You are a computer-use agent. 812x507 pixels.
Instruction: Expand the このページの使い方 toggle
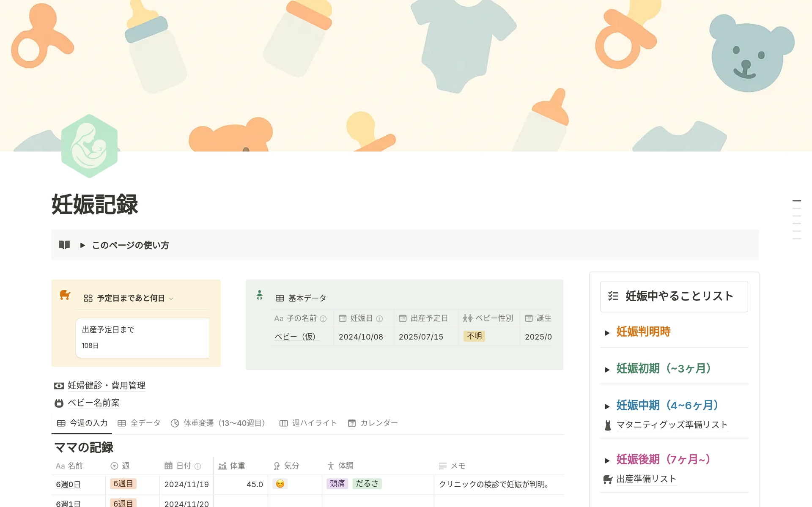click(82, 245)
